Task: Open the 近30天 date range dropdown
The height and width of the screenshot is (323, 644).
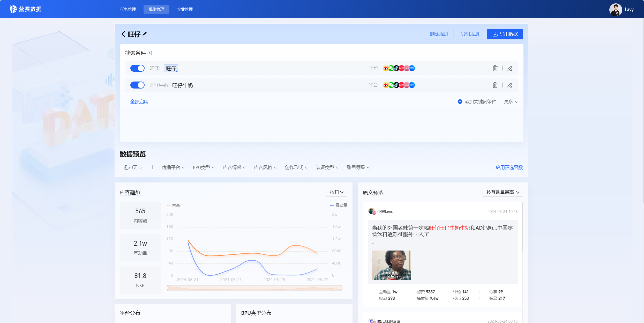Action: (x=133, y=167)
